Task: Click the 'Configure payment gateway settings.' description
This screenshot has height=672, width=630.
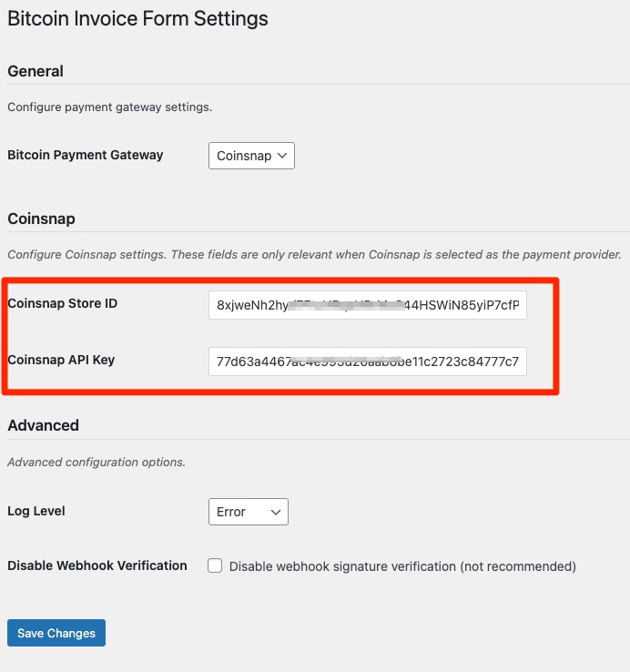Action: [x=109, y=107]
